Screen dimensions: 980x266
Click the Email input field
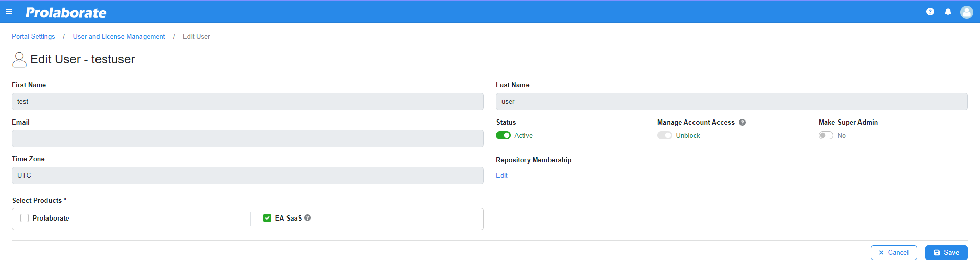pyautogui.click(x=248, y=138)
